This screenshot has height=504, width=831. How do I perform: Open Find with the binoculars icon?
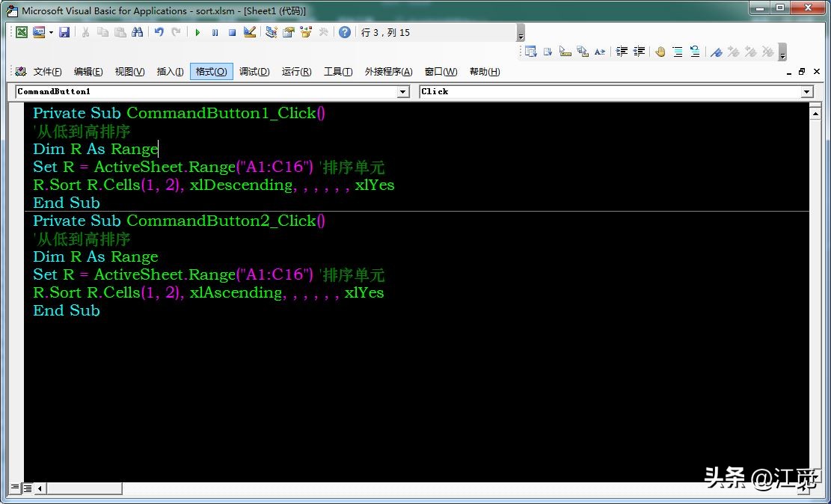138,32
